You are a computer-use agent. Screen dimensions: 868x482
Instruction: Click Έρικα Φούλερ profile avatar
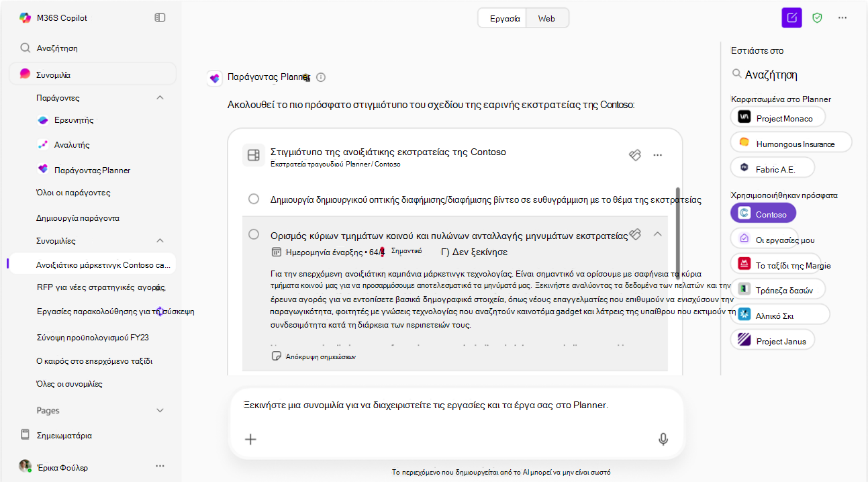click(x=26, y=467)
